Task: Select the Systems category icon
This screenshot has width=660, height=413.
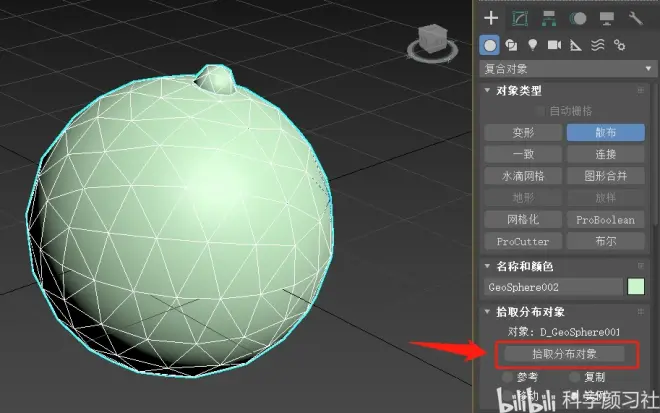Action: coord(619,45)
